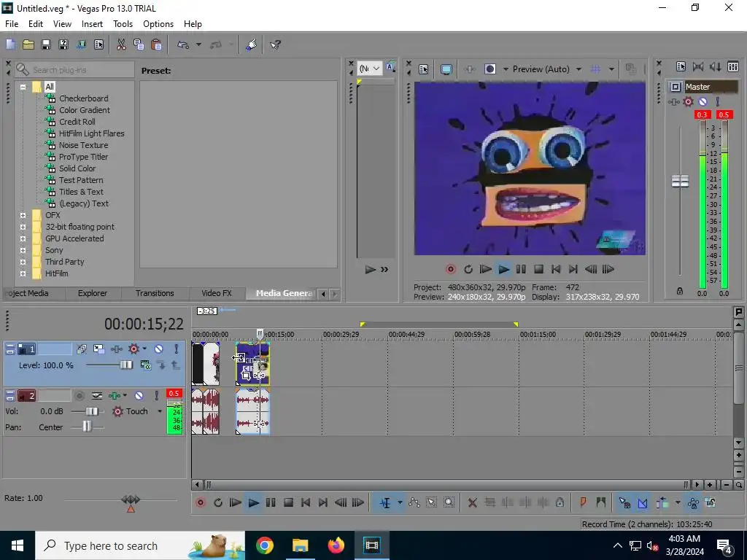This screenshot has height=560, width=747.
Task: Click the external monitor preview icon
Action: pos(446,69)
